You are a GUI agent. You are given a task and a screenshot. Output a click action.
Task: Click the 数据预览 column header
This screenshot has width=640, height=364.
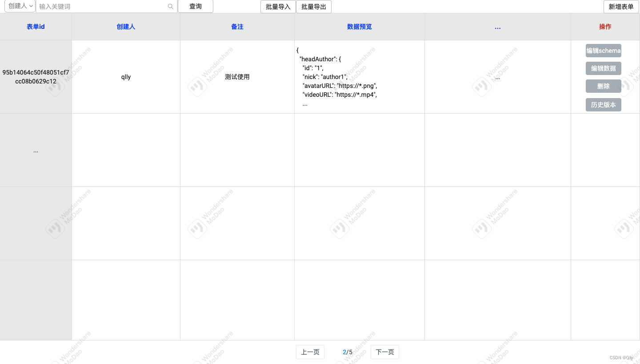tap(360, 27)
